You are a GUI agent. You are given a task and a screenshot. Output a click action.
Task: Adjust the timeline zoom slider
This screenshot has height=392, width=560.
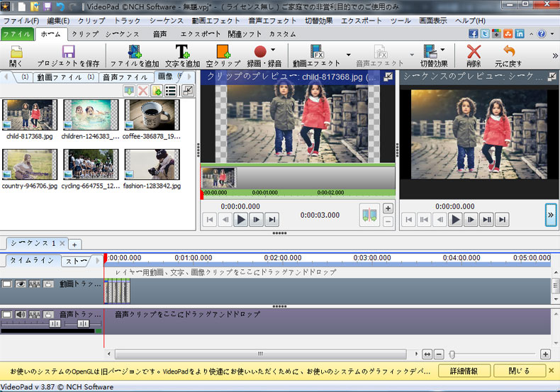coord(452,354)
